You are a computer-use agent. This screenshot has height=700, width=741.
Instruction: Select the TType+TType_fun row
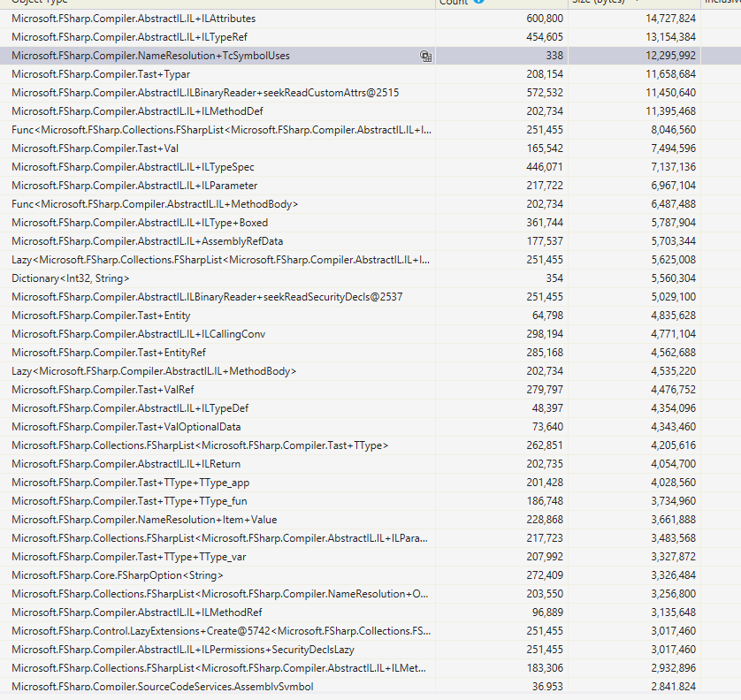(x=370, y=500)
